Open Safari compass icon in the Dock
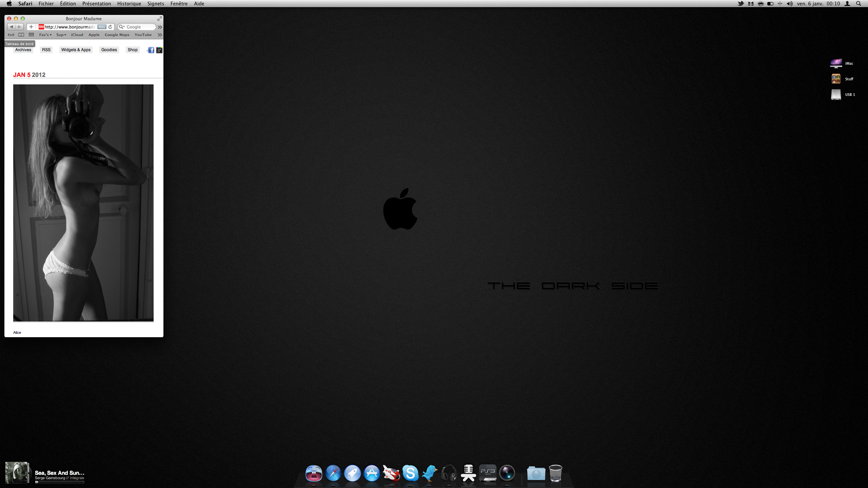 coord(333,473)
